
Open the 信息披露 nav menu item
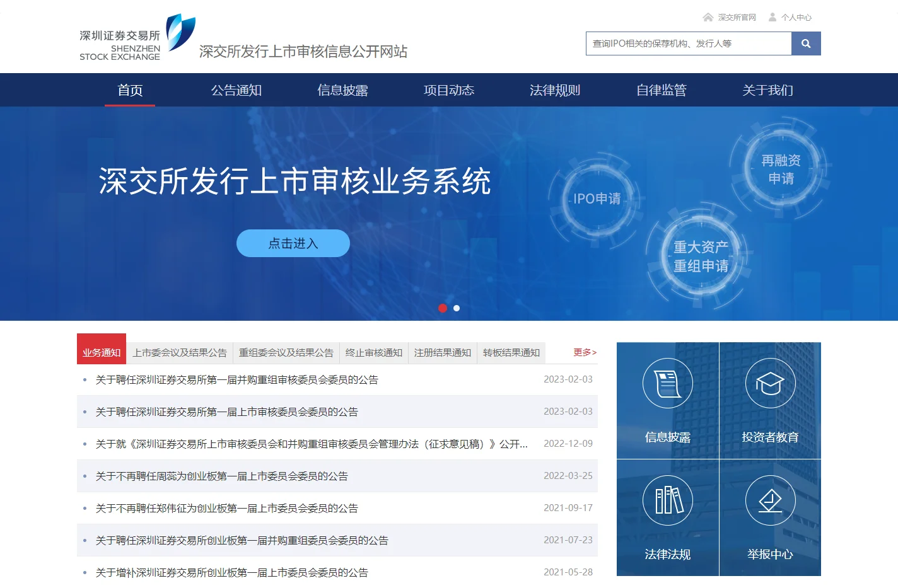pyautogui.click(x=342, y=90)
